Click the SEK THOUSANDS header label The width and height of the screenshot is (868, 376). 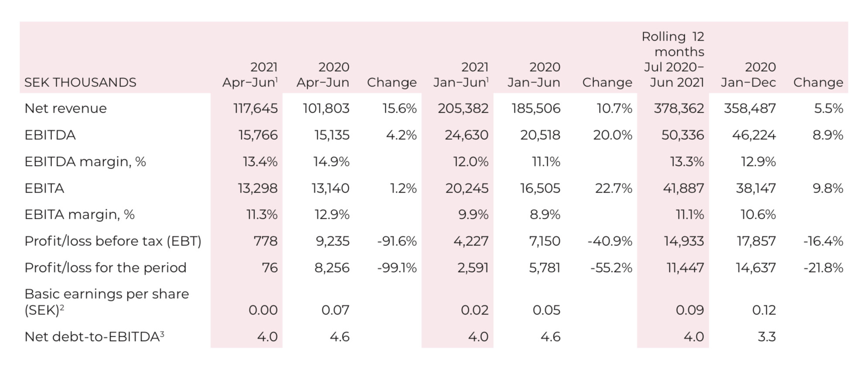pyautogui.click(x=80, y=83)
